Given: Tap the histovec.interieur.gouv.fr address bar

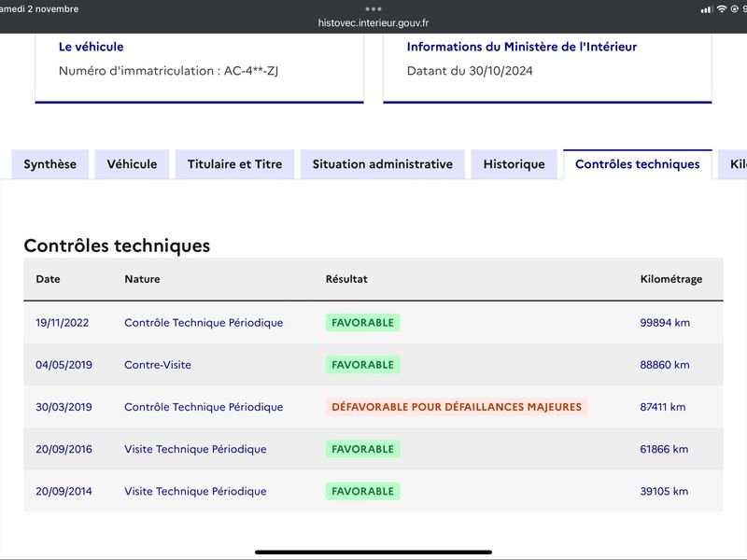Looking at the screenshot, I should point(373,22).
